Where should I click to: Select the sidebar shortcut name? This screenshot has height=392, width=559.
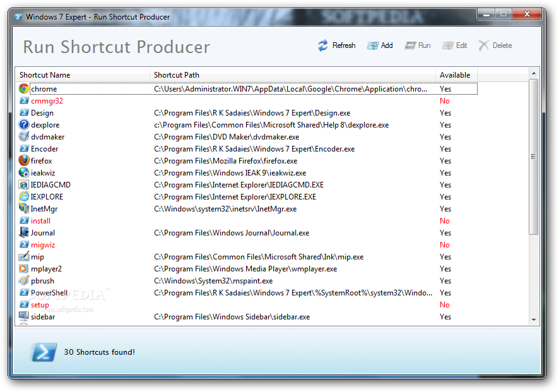click(43, 317)
